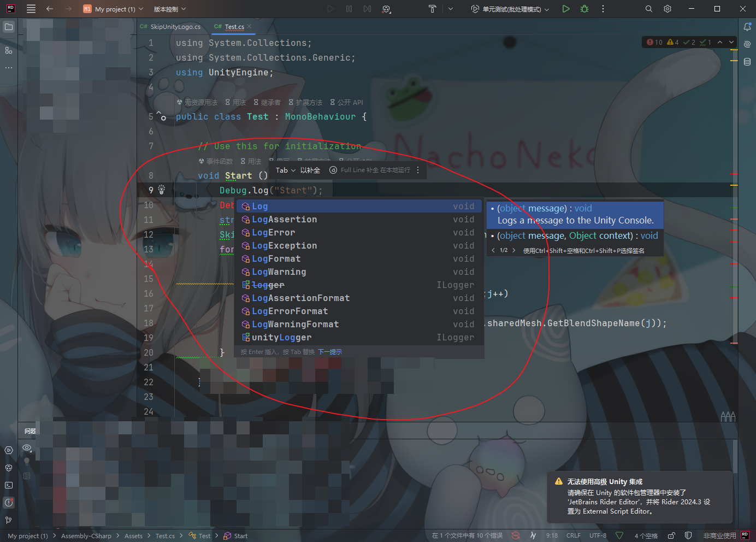Choose LogAssertion from completion list
The height and width of the screenshot is (542, 756).
click(x=359, y=219)
